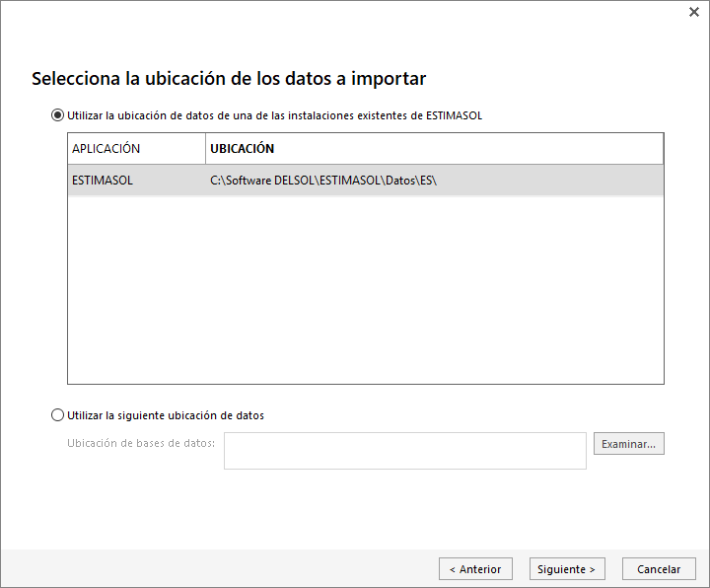
Task: Select the ESTIMASOL application cell
Action: [x=137, y=181]
